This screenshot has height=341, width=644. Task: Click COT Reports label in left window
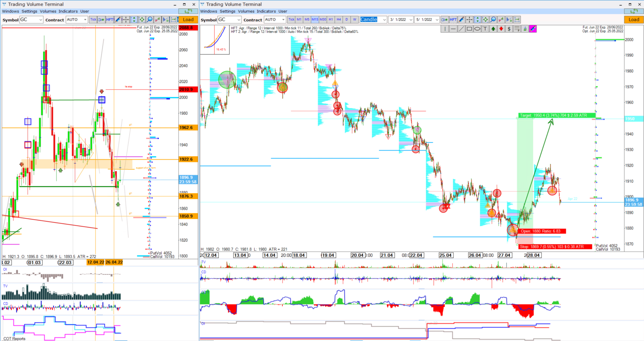coord(14,339)
